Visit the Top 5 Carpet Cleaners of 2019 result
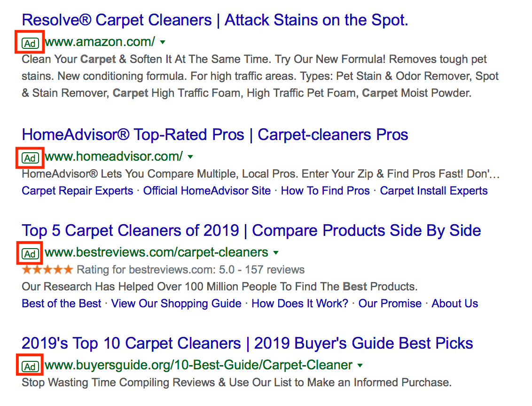The image size is (532, 406). 251,231
